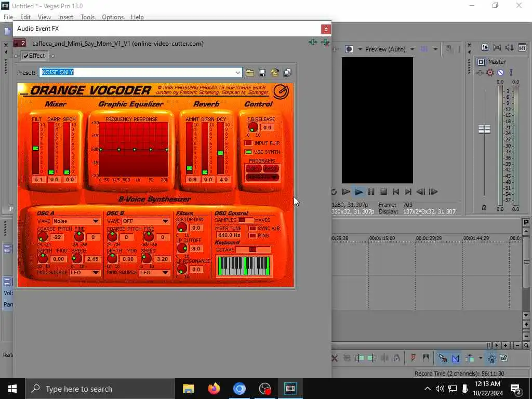The height and width of the screenshot is (399, 532).
Task: Open OSC B MOD SOURCE LFO dropdown
Action: [154, 272]
